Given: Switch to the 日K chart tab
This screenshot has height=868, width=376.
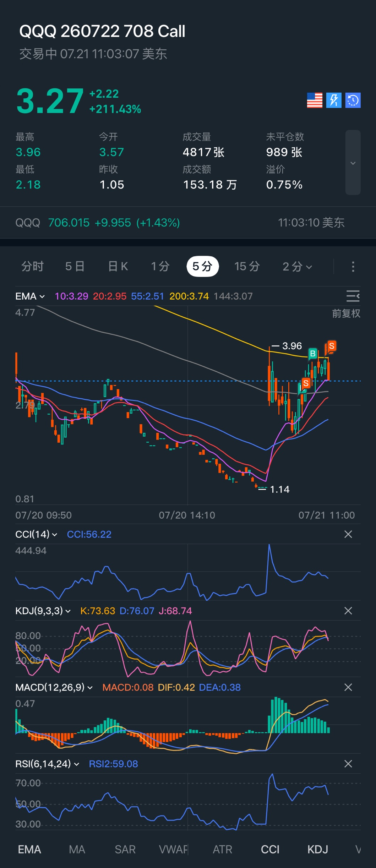Looking at the screenshot, I should (118, 266).
